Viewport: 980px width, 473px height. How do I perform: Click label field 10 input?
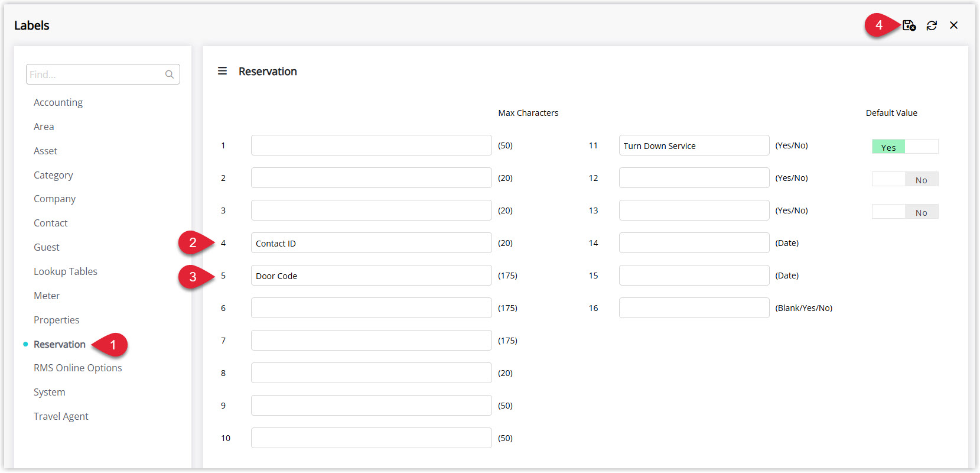coord(371,438)
